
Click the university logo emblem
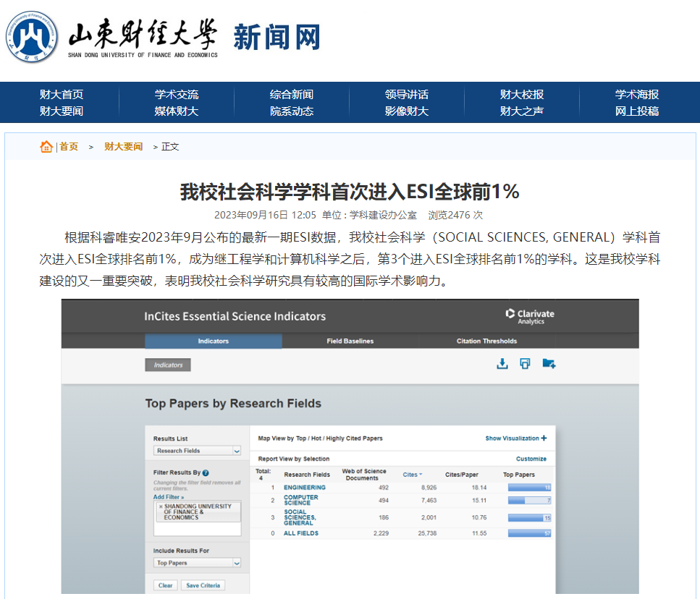[33, 37]
